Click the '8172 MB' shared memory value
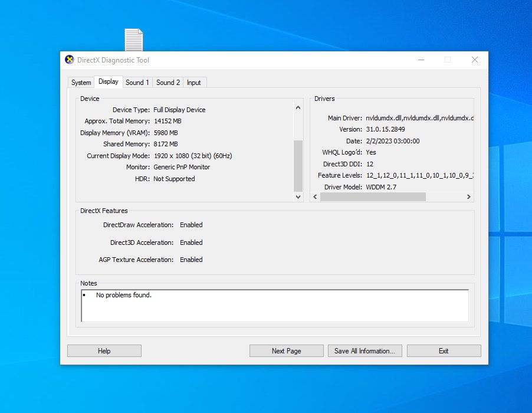532x413 pixels. (x=166, y=144)
